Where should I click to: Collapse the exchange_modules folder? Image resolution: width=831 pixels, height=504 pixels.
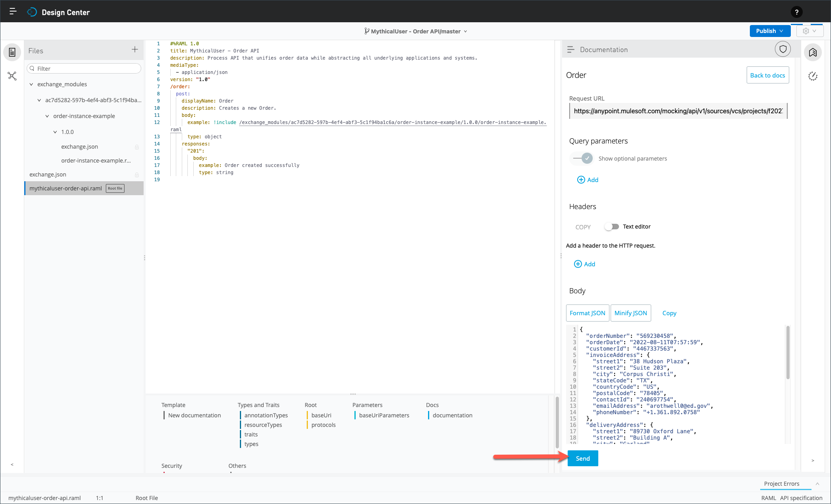tap(31, 84)
